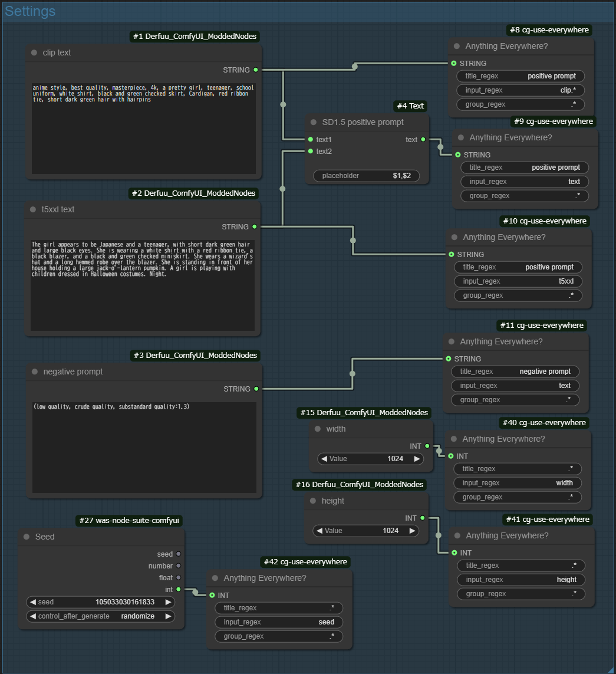Increment the width value with its right arrow
This screenshot has width=616, height=674.
coord(417,458)
